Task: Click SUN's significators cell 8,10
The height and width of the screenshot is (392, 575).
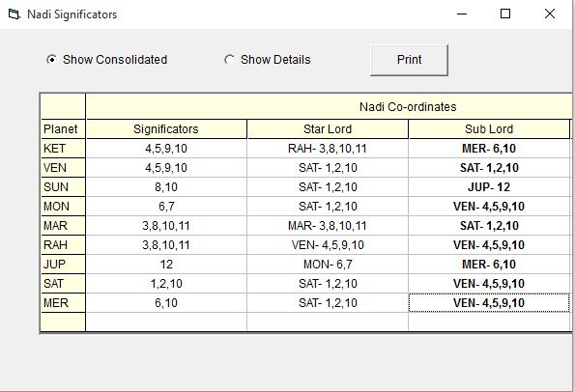Action: [166, 187]
